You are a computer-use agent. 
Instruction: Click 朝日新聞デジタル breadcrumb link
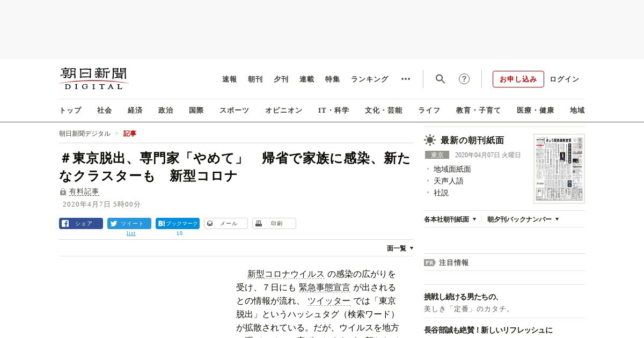point(85,134)
